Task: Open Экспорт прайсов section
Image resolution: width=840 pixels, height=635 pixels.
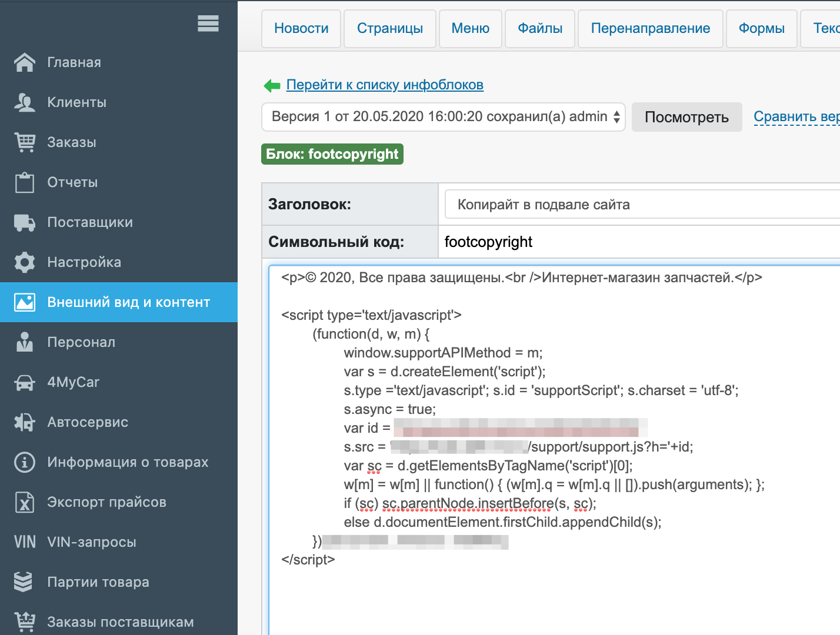Action: coord(119,502)
